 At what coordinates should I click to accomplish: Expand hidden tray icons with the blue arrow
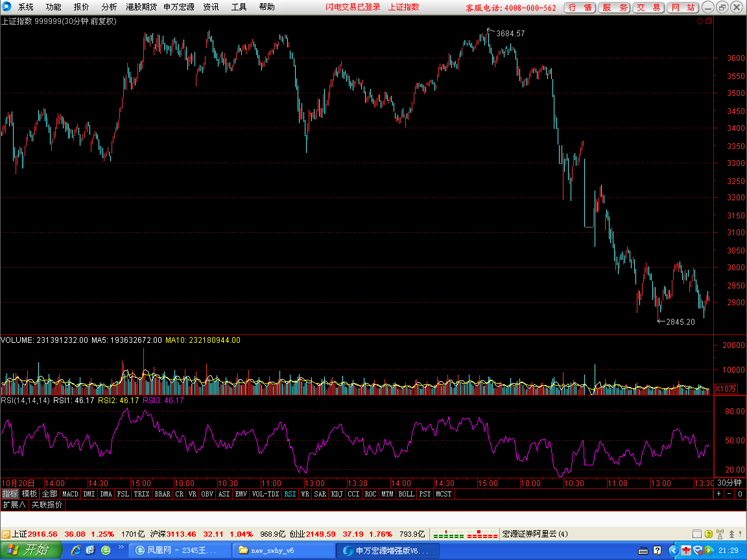pos(673,550)
